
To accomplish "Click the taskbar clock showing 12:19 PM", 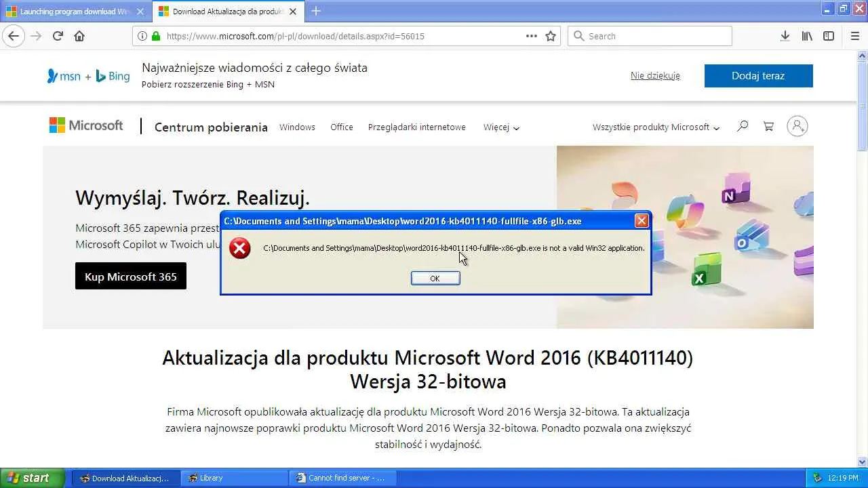I will pyautogui.click(x=843, y=478).
